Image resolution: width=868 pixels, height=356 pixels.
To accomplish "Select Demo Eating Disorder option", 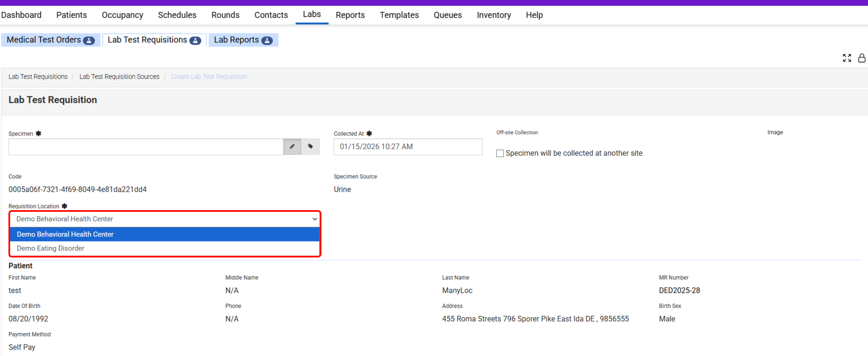I will coord(51,248).
